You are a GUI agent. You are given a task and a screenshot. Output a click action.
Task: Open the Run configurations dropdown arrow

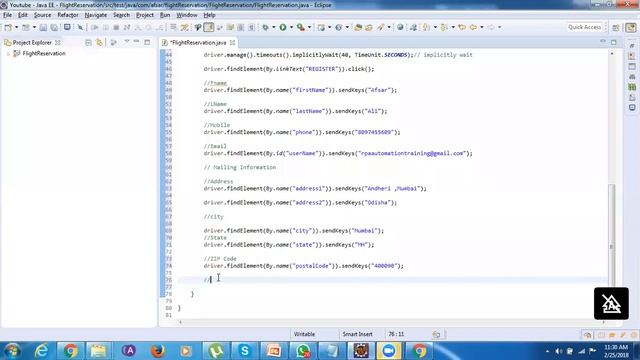(291, 27)
